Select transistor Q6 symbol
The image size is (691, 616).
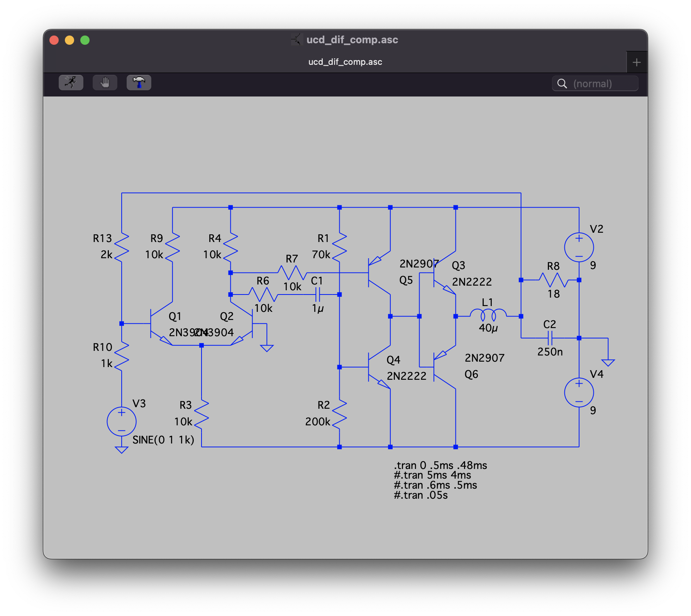444,367
